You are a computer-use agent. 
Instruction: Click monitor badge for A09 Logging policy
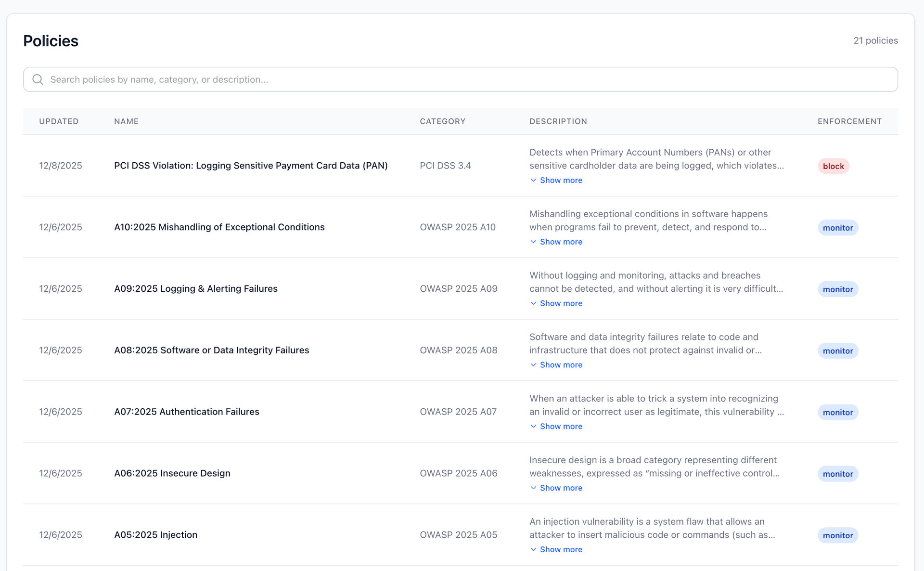pyautogui.click(x=837, y=289)
